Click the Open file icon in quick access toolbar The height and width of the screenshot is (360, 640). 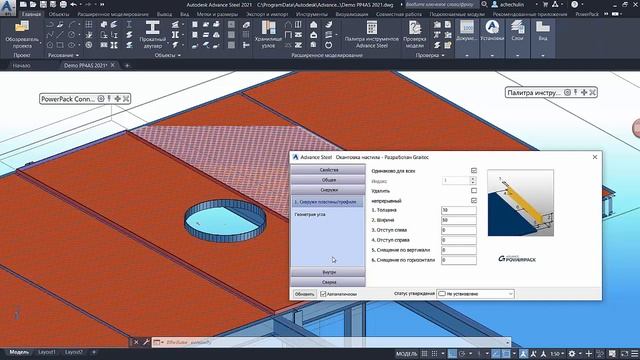pyautogui.click(x=33, y=4)
